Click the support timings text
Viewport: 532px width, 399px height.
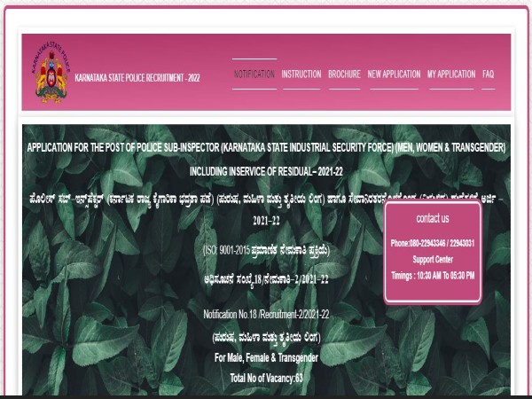[433, 276]
